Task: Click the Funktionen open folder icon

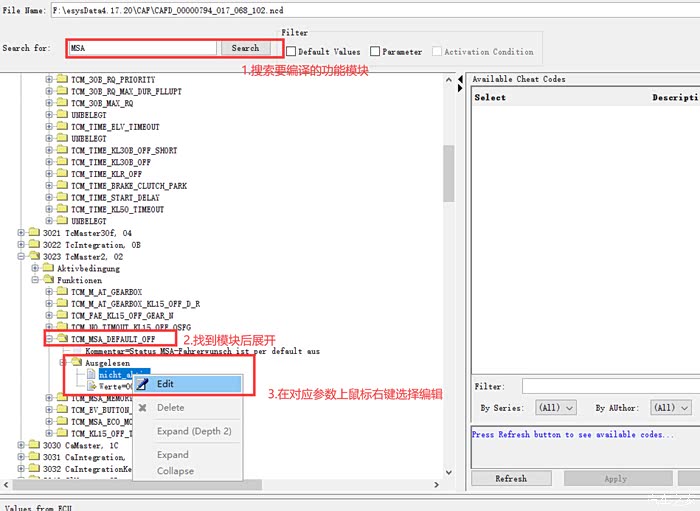Action: (49, 280)
